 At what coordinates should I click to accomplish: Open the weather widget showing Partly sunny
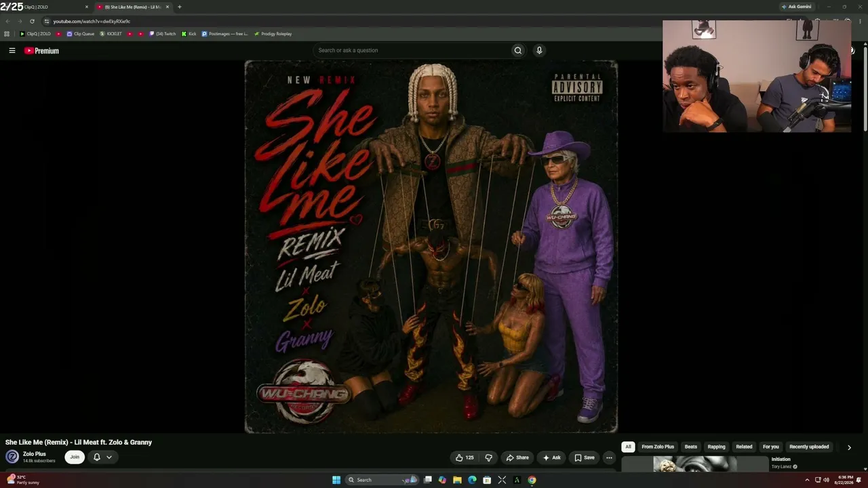click(x=22, y=480)
